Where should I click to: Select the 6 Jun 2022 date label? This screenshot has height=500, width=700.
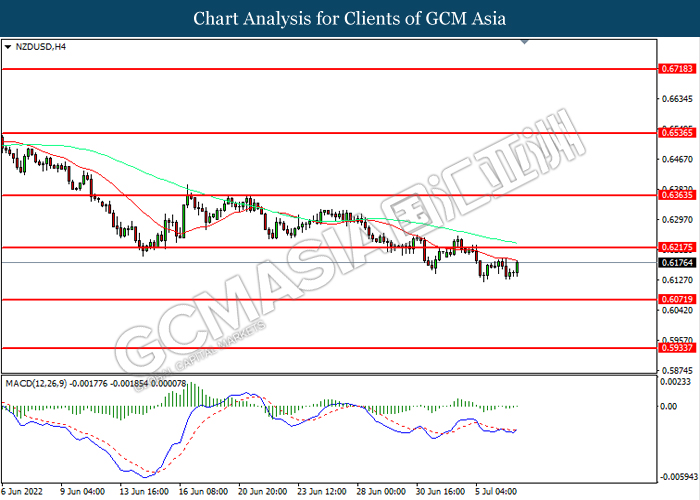22,492
